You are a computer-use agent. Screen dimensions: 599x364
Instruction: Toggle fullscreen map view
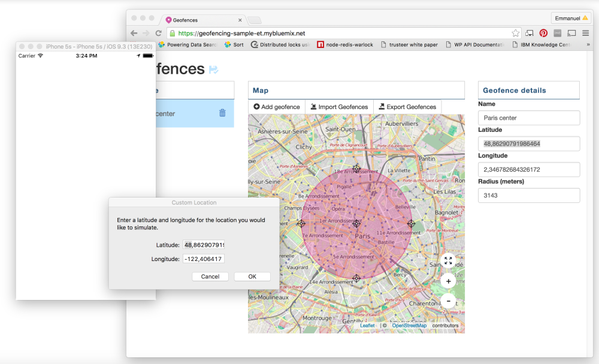pos(448,260)
